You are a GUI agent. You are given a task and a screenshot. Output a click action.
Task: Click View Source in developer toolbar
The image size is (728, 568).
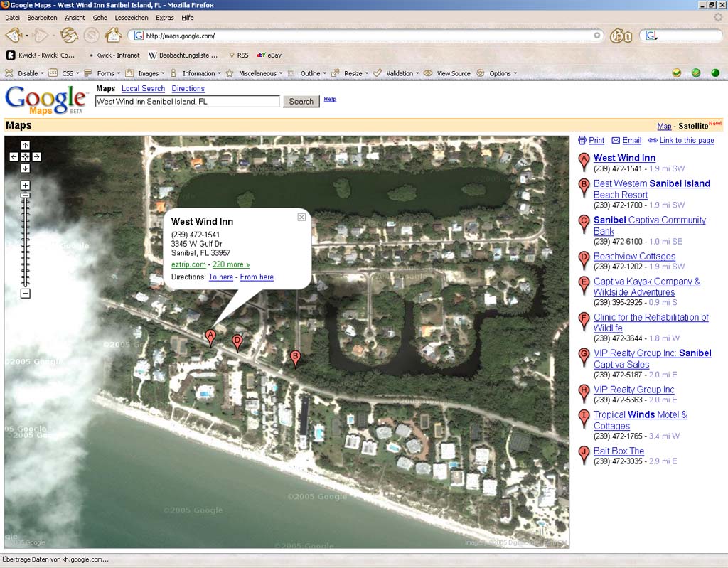448,73
